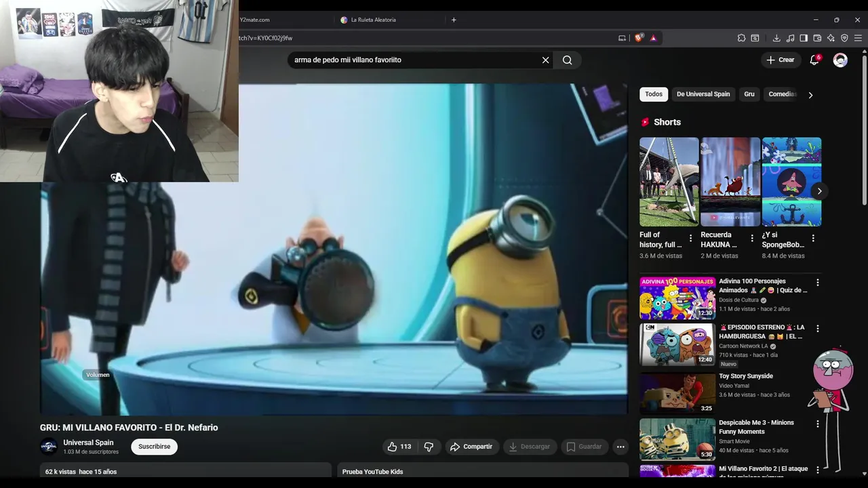Toggle the Brave sidebar panel icon
This screenshot has width=868, height=488.
point(804,38)
